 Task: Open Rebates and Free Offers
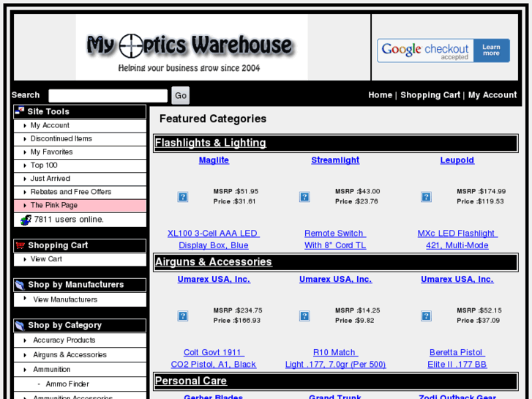(70, 192)
